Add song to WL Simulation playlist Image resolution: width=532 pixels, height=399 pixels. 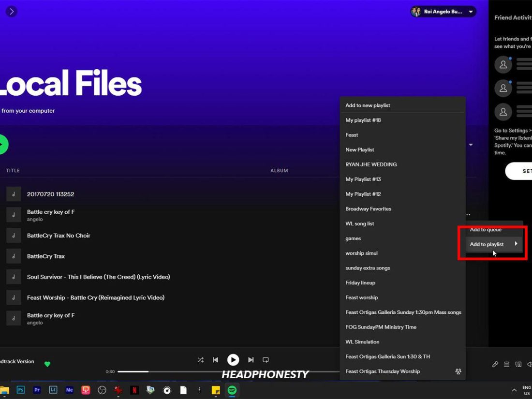[x=402, y=342]
